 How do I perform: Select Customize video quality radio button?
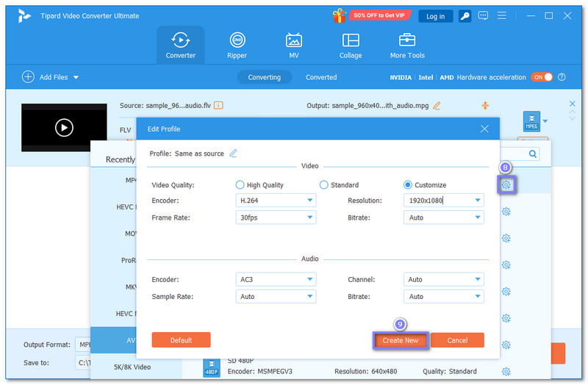click(x=408, y=185)
